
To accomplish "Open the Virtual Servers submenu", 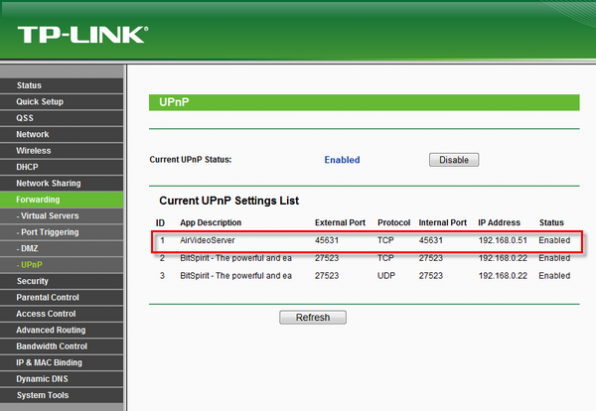I will click(62, 216).
